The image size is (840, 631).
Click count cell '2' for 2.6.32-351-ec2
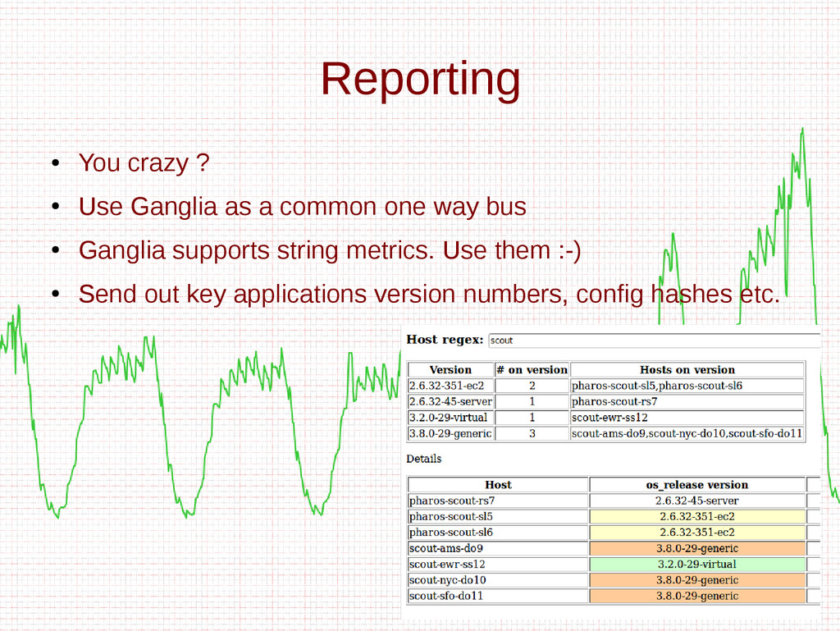tap(532, 386)
